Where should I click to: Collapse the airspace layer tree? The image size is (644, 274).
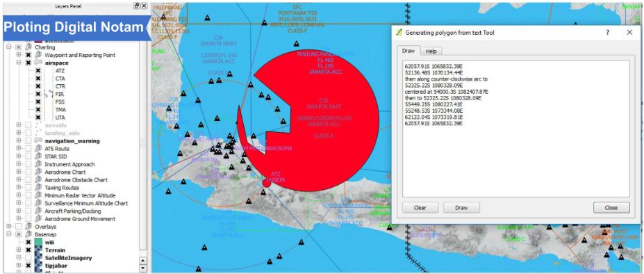19,63
